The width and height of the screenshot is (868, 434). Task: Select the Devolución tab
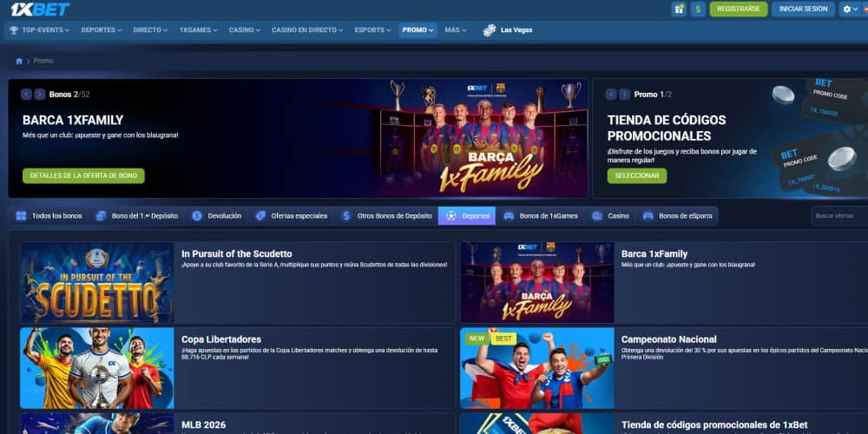point(216,216)
